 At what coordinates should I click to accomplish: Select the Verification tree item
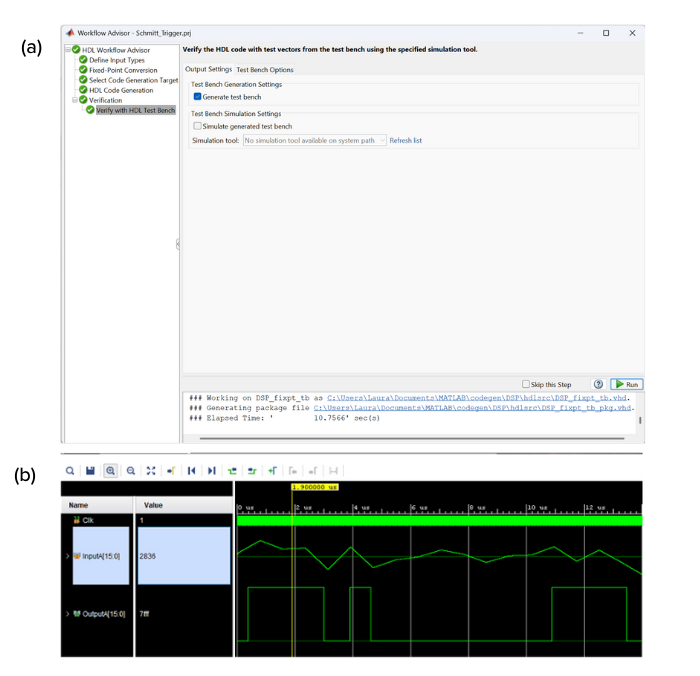[105, 100]
